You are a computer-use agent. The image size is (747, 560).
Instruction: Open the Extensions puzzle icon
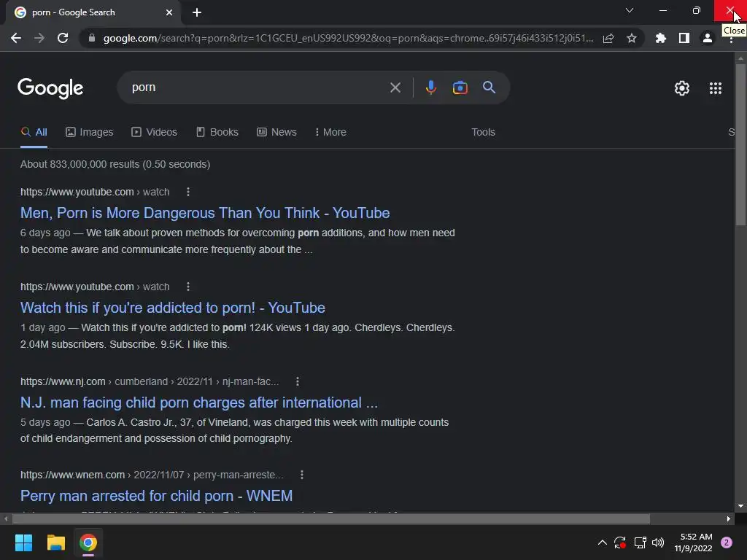660,38
